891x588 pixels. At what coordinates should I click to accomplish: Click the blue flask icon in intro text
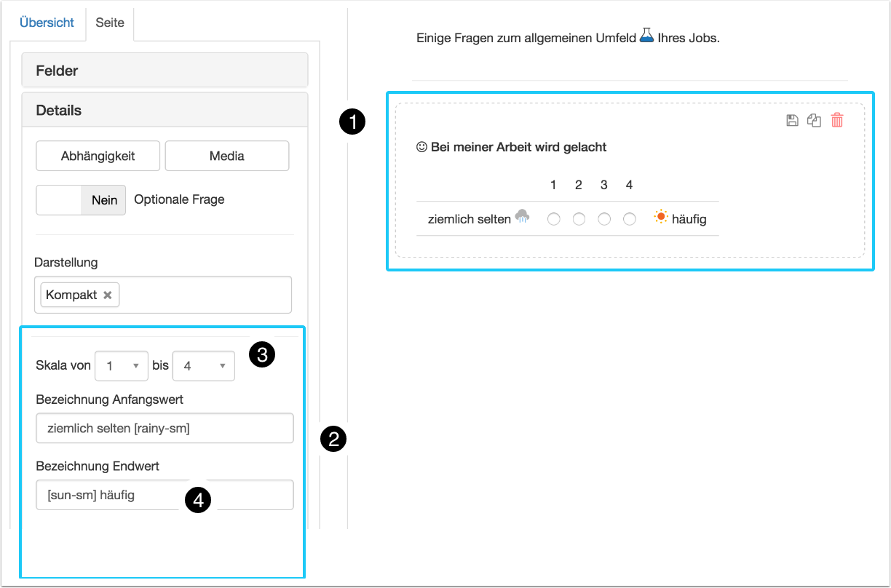[646, 36]
